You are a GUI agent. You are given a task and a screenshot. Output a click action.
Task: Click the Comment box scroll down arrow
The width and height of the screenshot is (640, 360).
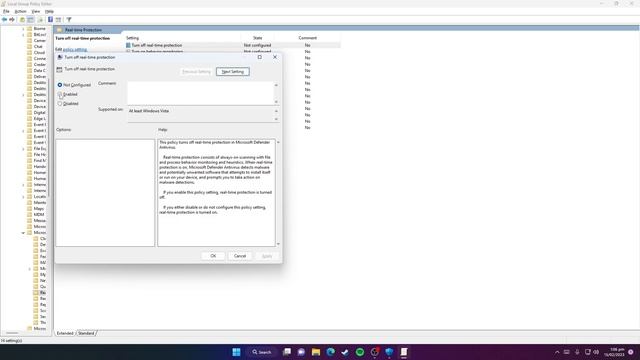276,102
